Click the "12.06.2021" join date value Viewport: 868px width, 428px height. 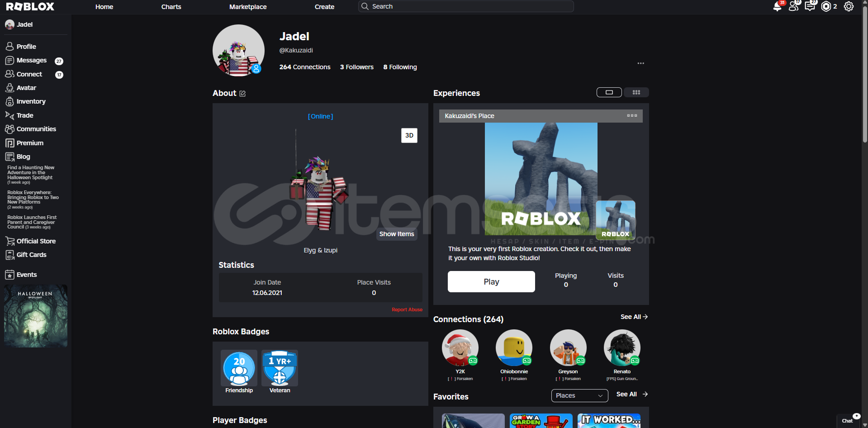pyautogui.click(x=267, y=293)
